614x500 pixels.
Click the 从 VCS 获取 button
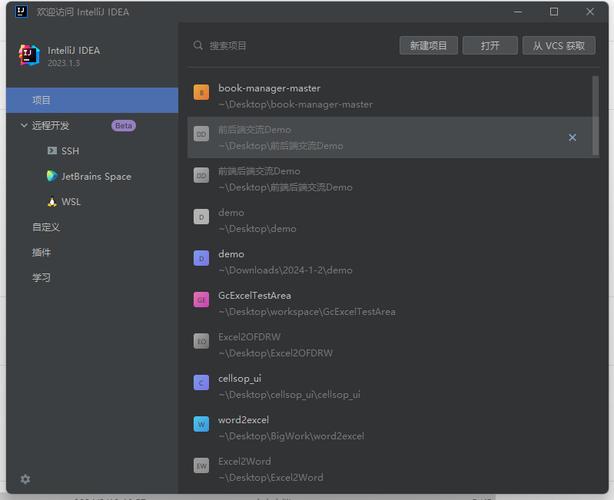pos(559,46)
